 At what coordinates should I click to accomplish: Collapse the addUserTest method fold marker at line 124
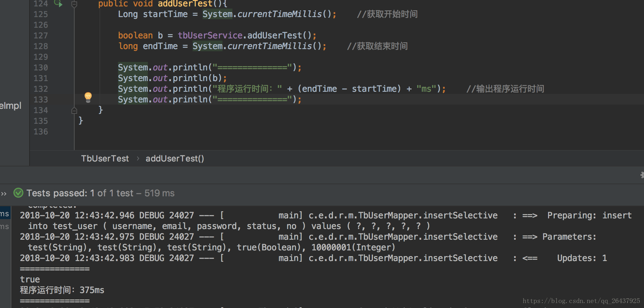click(74, 4)
